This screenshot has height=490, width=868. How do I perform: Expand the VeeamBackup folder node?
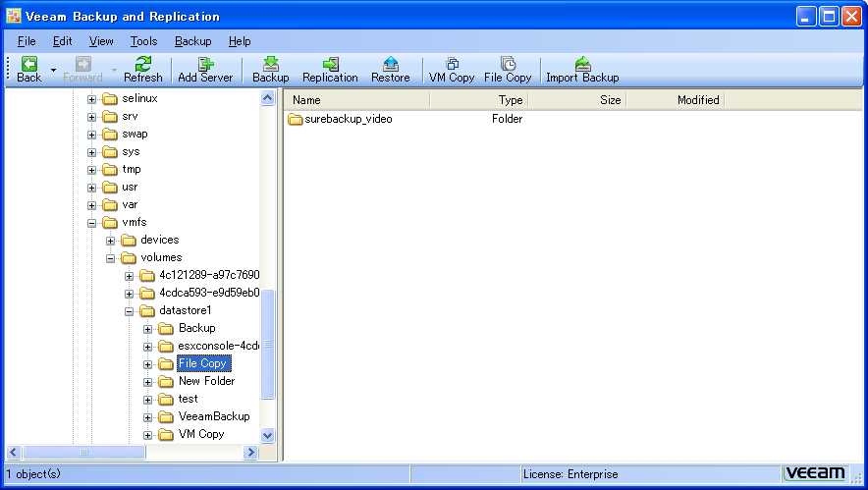pyautogui.click(x=148, y=418)
